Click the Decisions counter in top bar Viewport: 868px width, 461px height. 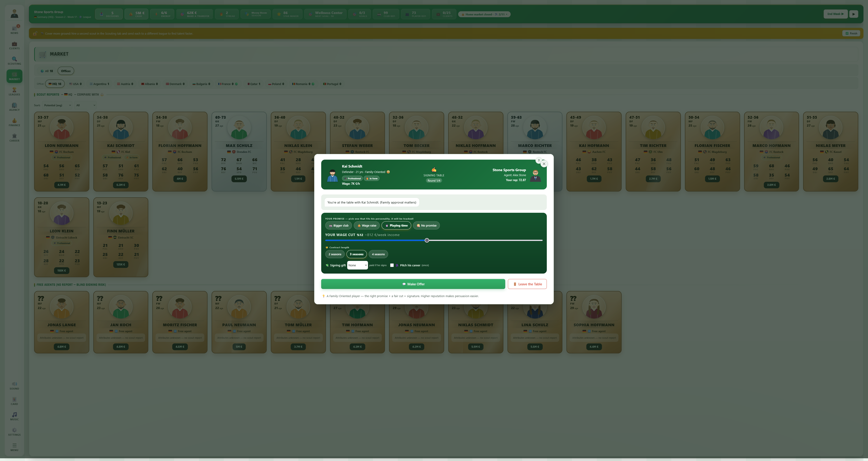point(109,14)
